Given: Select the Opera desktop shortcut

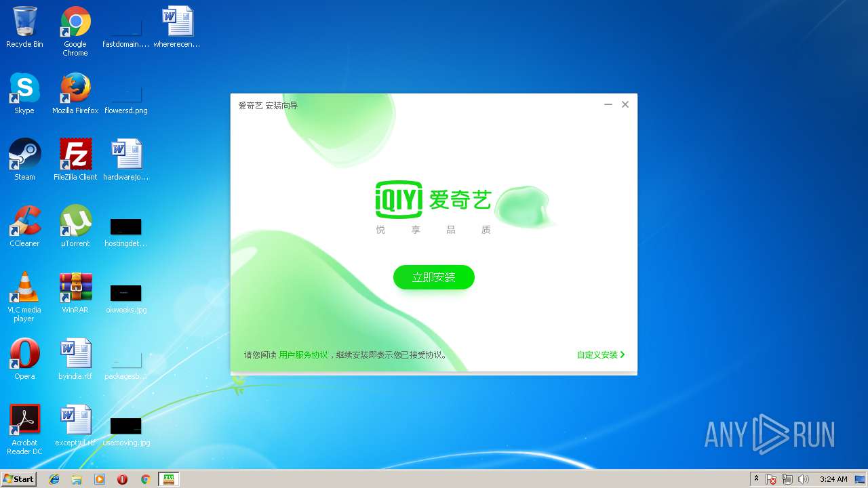Looking at the screenshot, I should 24,359.
